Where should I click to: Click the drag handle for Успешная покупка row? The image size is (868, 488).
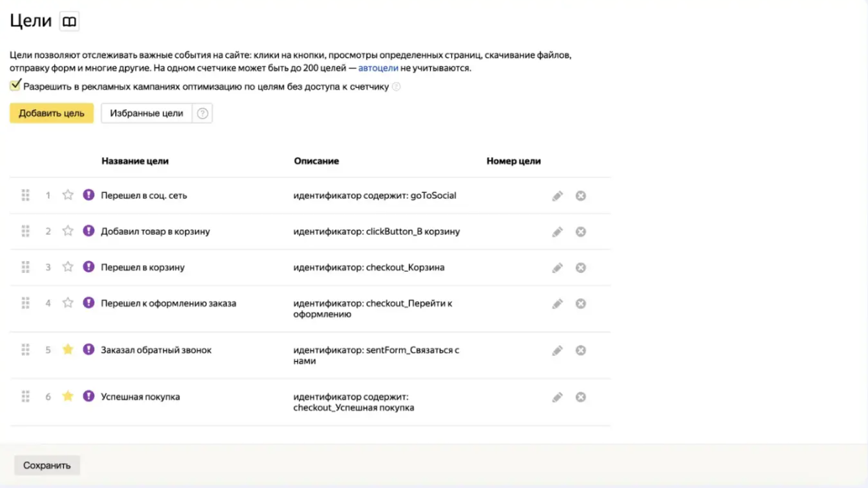pos(26,396)
